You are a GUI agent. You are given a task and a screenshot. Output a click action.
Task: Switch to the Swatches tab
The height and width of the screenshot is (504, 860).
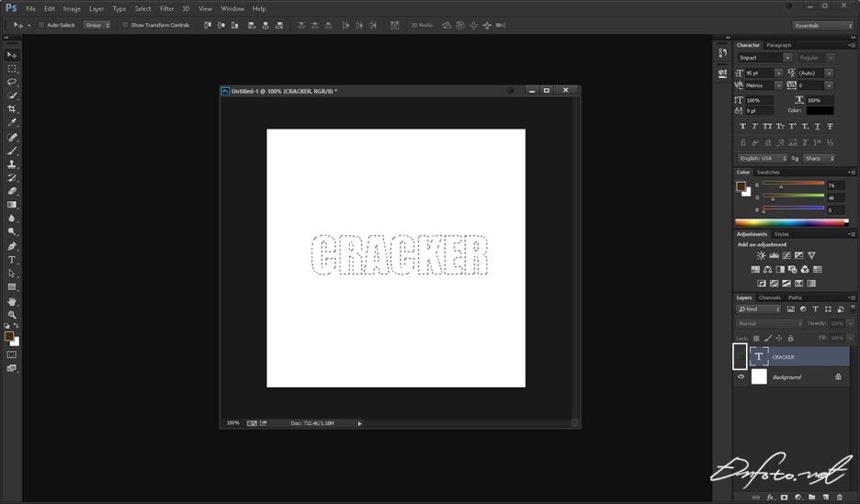(768, 172)
